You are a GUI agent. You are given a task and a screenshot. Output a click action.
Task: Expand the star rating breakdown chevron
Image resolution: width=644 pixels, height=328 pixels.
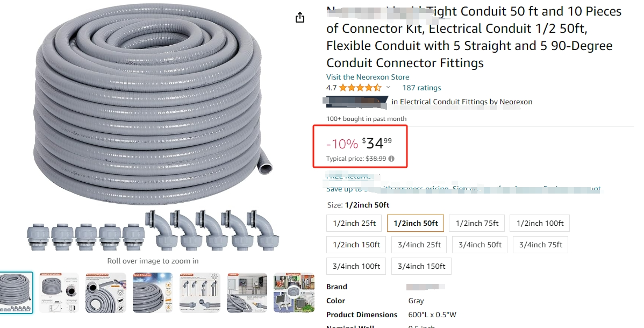[388, 87]
